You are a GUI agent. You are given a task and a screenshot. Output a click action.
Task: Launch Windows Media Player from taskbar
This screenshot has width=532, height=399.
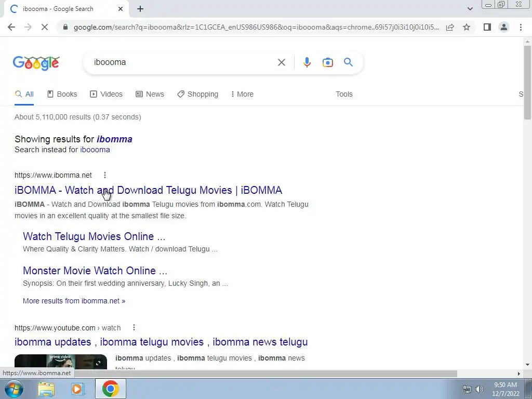point(78,389)
